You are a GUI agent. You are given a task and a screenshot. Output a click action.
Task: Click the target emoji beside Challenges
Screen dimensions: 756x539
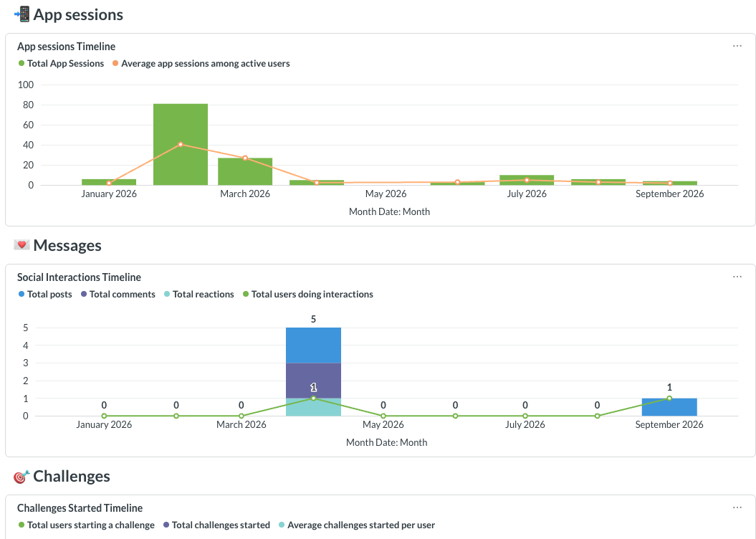coord(21,477)
